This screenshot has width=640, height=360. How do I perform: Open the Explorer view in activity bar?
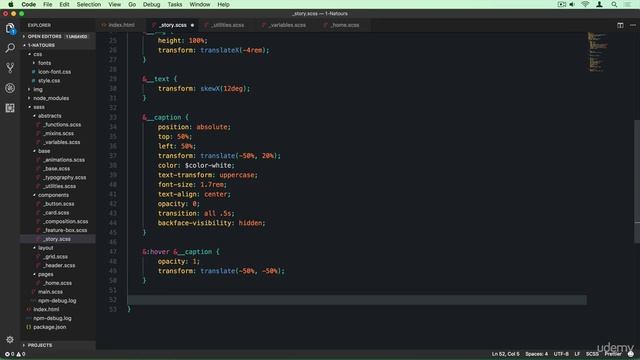[x=10, y=28]
